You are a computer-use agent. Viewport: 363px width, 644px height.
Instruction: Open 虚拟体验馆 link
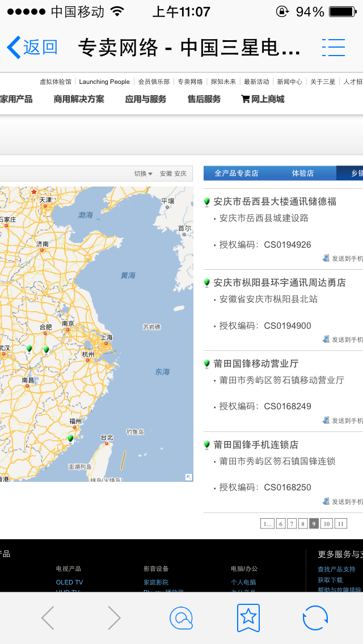(x=55, y=82)
